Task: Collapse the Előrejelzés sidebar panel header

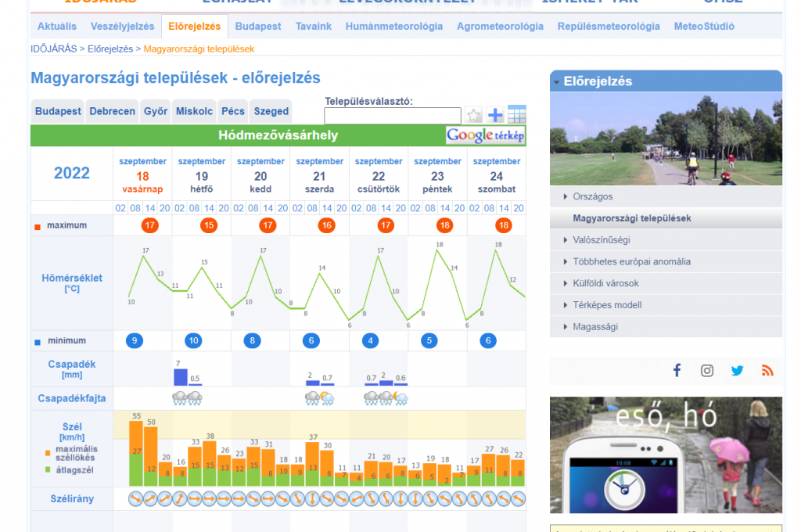Action: pyautogui.click(x=665, y=81)
